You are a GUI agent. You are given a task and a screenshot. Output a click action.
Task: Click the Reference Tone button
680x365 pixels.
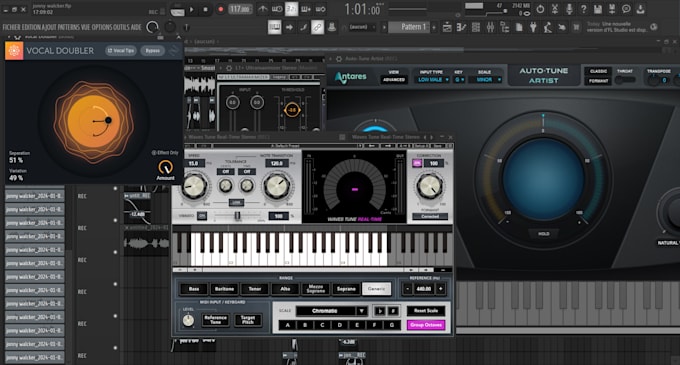point(216,320)
